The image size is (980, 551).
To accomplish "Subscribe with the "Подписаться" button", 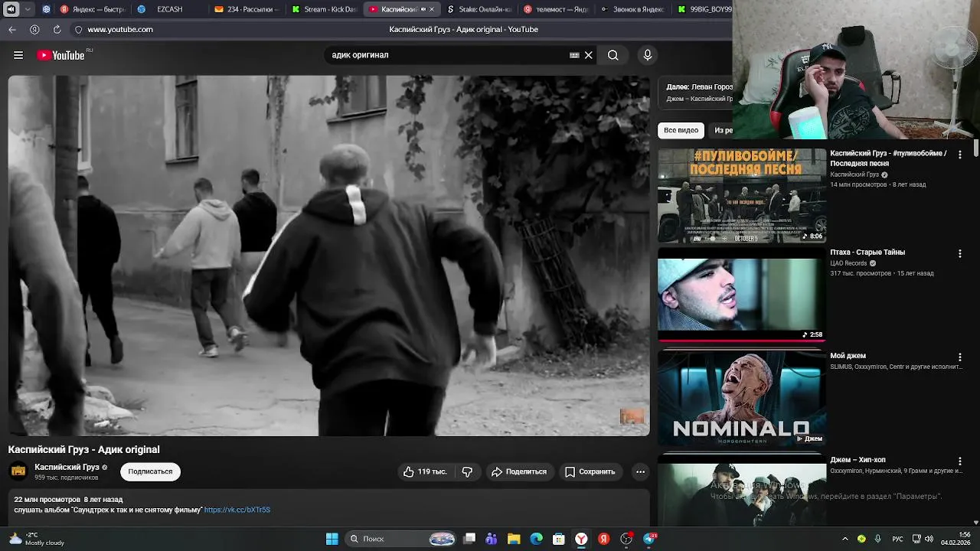I will (150, 471).
